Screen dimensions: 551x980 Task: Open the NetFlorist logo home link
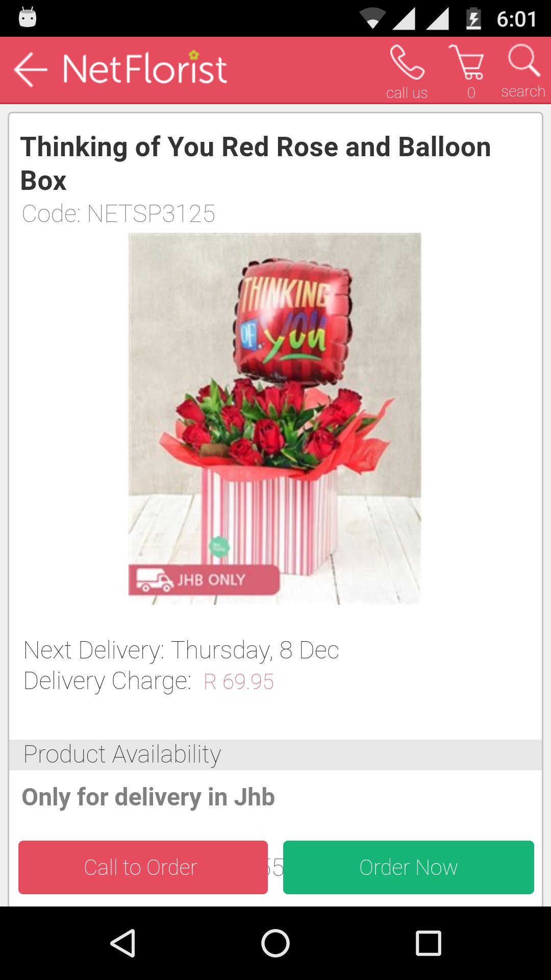(x=145, y=68)
